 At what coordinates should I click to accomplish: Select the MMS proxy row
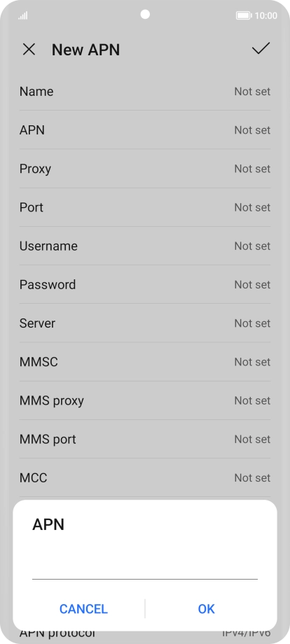click(x=145, y=400)
